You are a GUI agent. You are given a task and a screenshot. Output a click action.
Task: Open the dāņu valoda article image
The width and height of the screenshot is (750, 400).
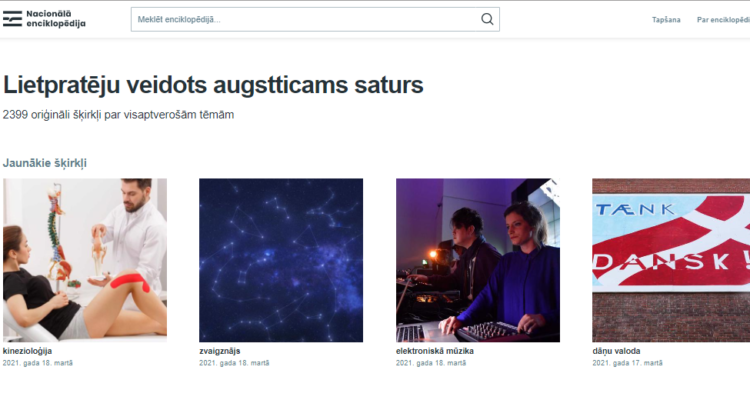tap(671, 260)
